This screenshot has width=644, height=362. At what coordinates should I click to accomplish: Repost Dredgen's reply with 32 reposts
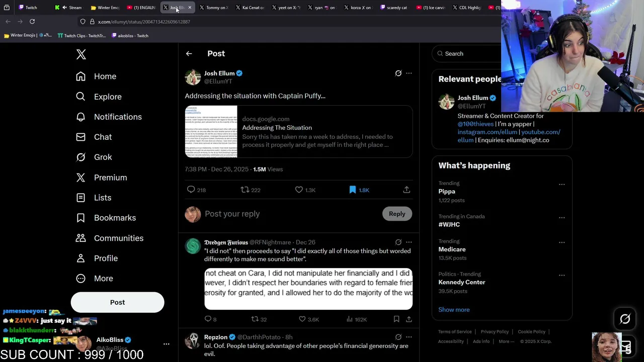coord(255,319)
